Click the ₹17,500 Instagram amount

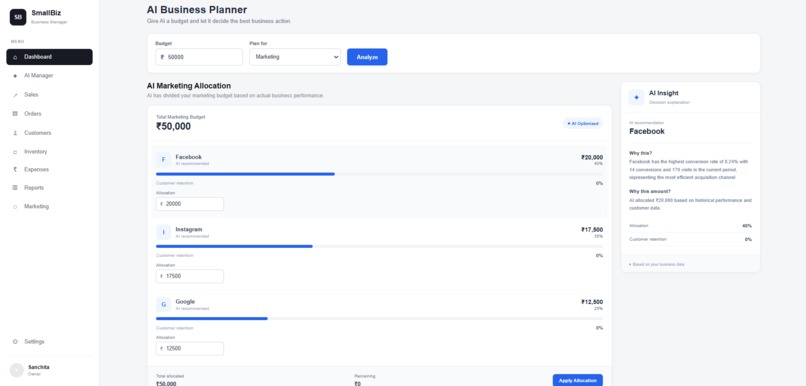(592, 230)
